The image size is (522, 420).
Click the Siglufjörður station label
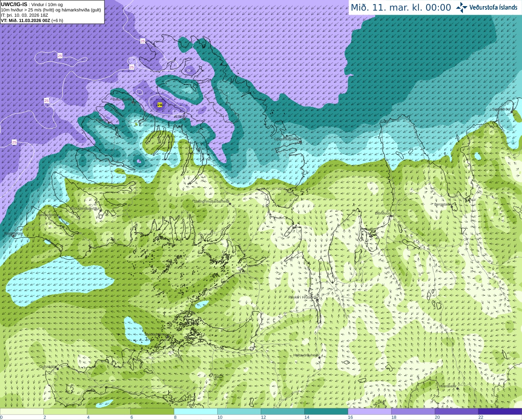coord(502,109)
